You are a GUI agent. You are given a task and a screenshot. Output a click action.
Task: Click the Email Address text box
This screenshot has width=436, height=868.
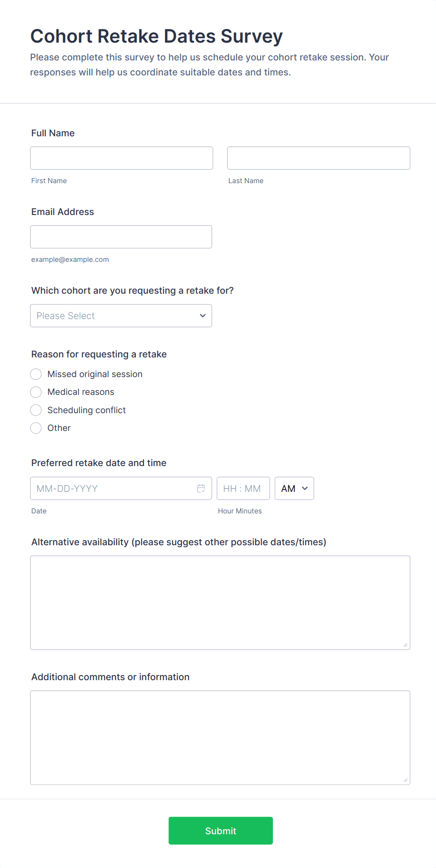[x=121, y=237]
